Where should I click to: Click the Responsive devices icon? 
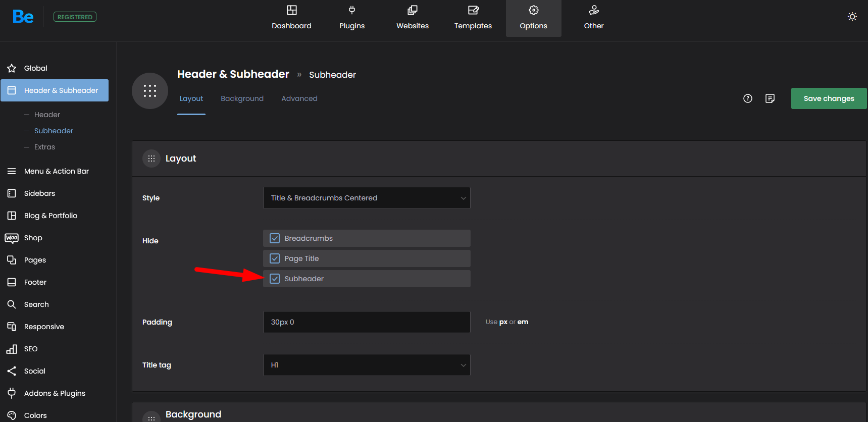click(12, 327)
